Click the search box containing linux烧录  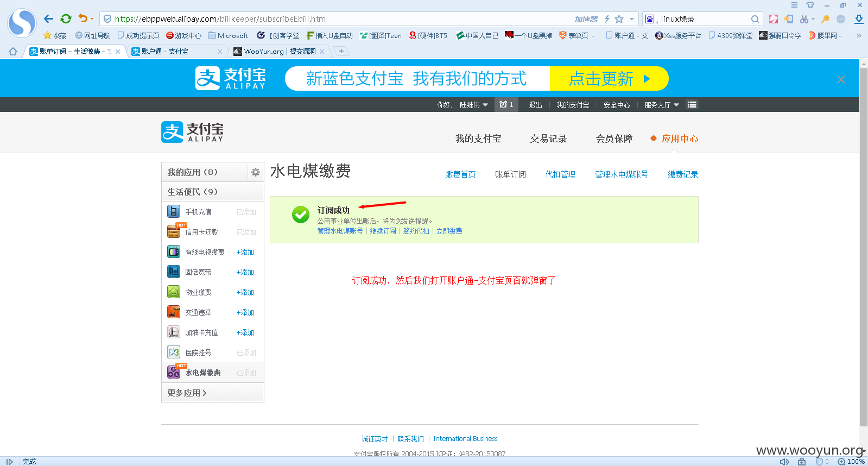pos(703,19)
